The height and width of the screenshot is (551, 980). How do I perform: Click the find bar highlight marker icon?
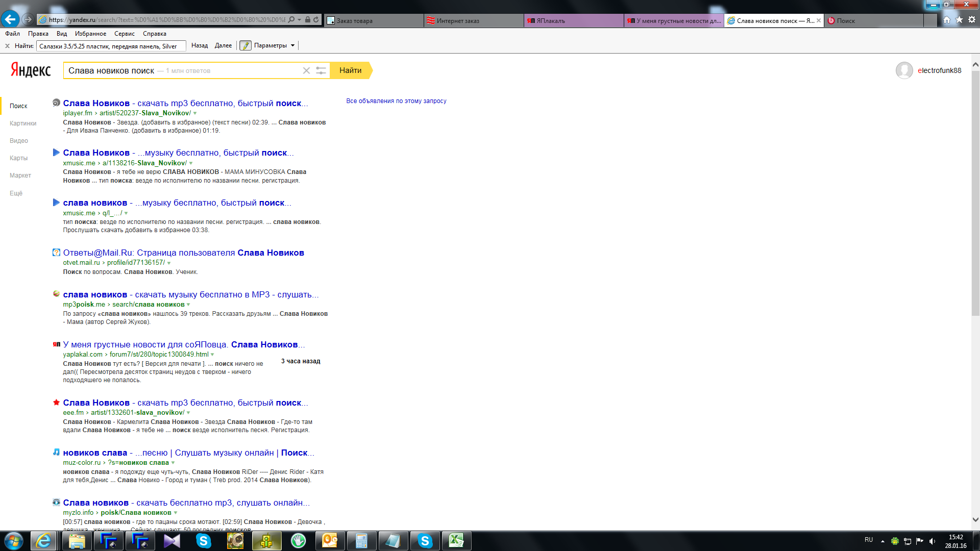(x=246, y=45)
